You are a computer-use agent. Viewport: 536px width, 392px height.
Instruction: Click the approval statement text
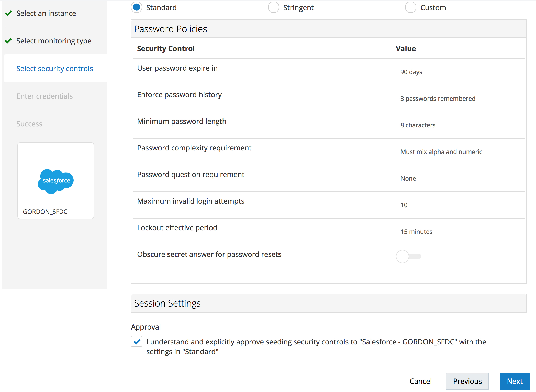(x=316, y=346)
